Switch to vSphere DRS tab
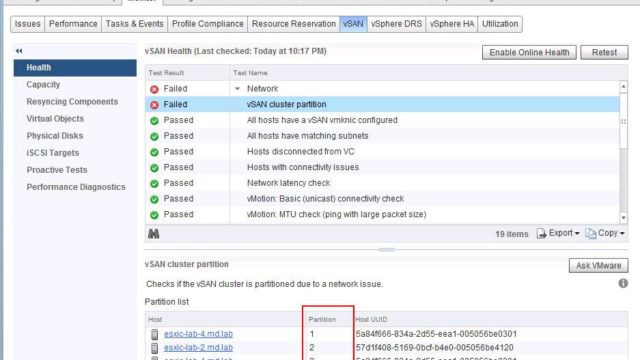Image resolution: width=640 pixels, height=360 pixels. click(396, 24)
